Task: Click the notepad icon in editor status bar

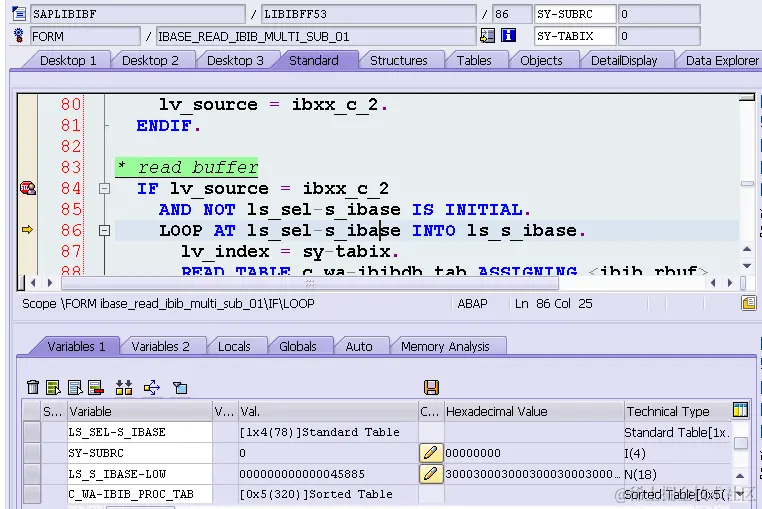Action: pyautogui.click(x=748, y=303)
